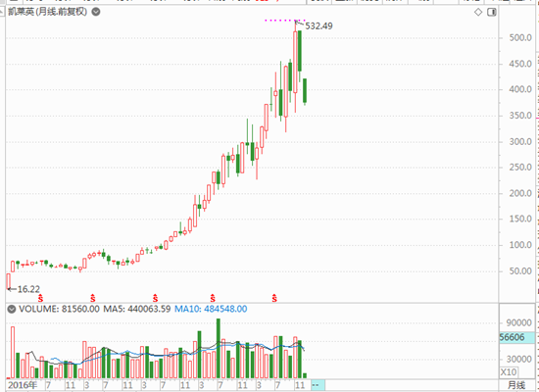Click the VOLUME: 81560.00 readout

click(x=59, y=309)
